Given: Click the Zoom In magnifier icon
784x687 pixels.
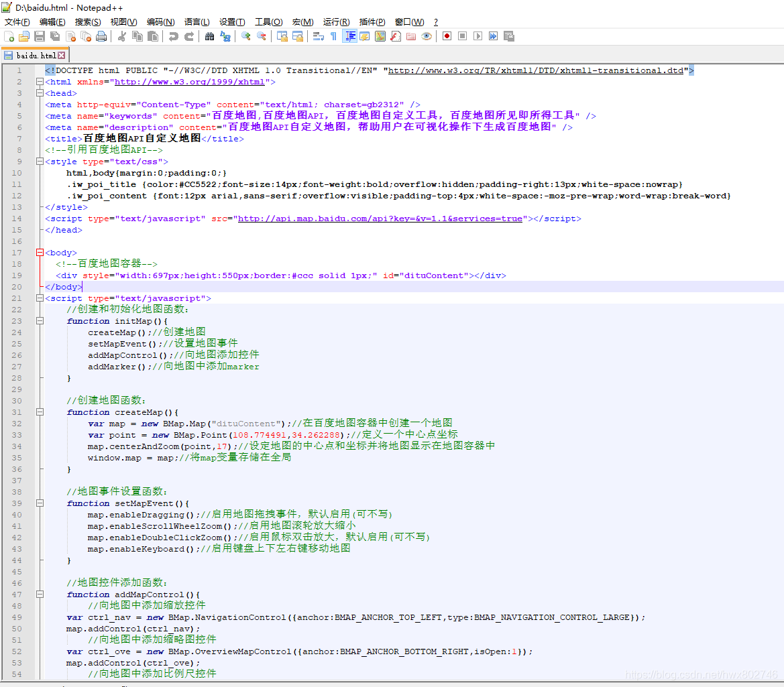Looking at the screenshot, I should (245, 36).
